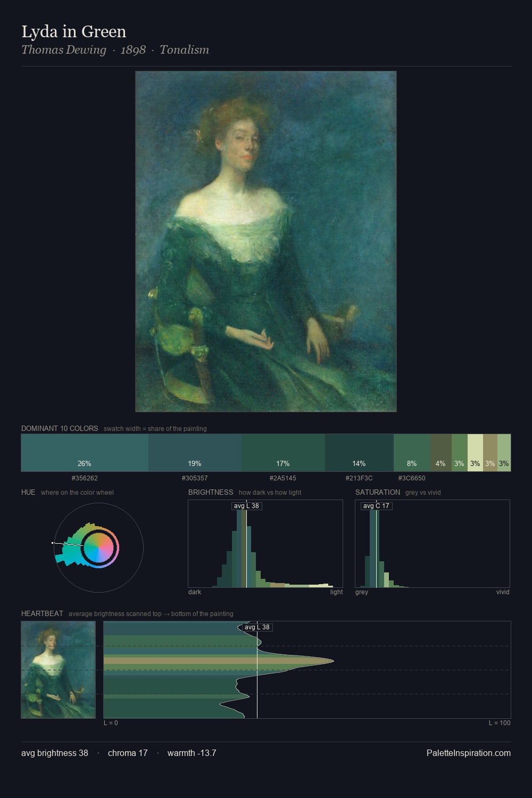The image size is (532, 798).
Task: Pick the 17% deep green swatch
Action: point(283,453)
